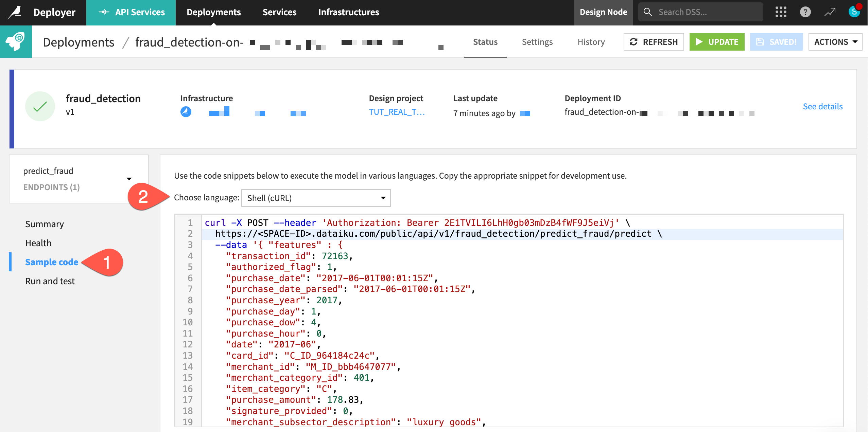Image resolution: width=868 pixels, height=432 pixels.
Task: Open the activity trend arrow icon
Action: click(830, 12)
